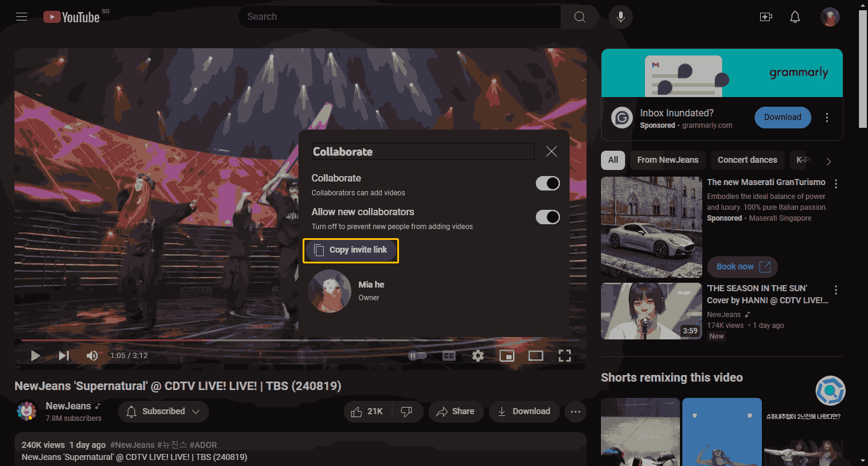Screen dimensions: 868x466
Task: Open player settings gear
Action: [478, 356]
